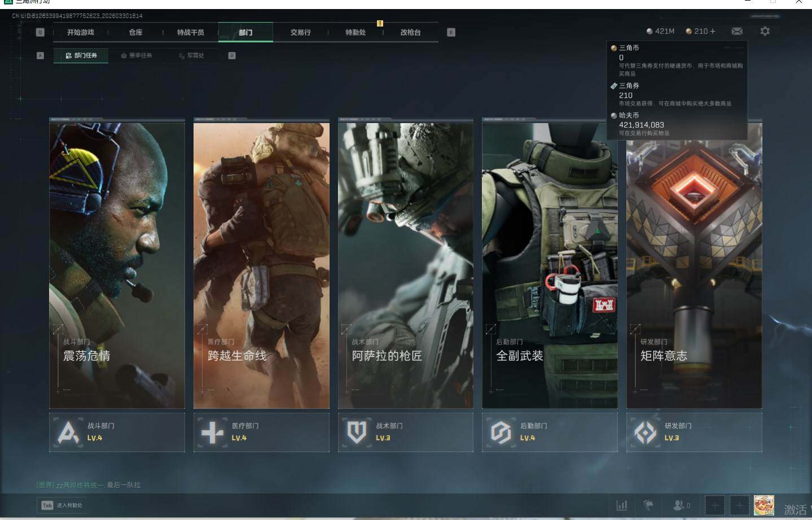This screenshot has width=812, height=520.
Task: Open the player avatar in bottom bar
Action: pyautogui.click(x=764, y=505)
